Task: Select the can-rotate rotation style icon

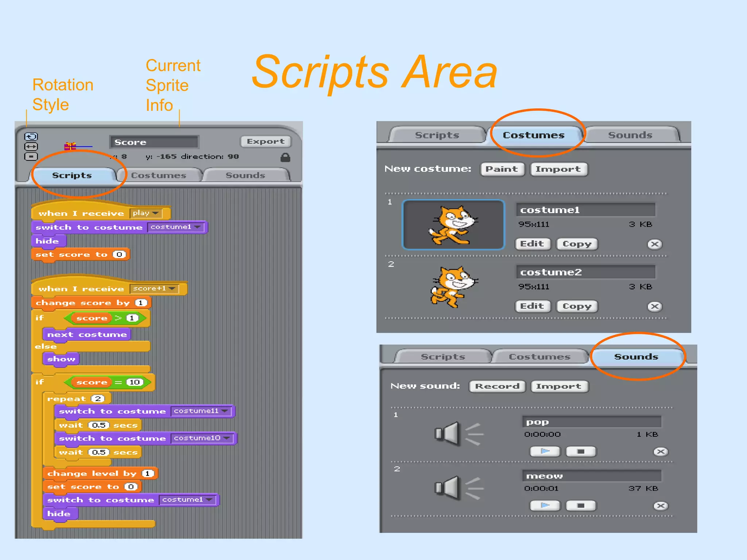Action: [x=31, y=137]
